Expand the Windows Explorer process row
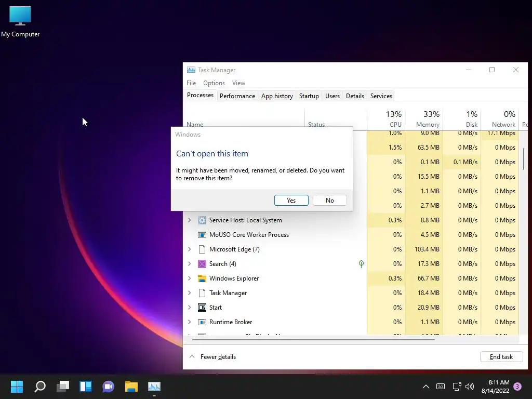The image size is (532, 399). [x=189, y=278]
